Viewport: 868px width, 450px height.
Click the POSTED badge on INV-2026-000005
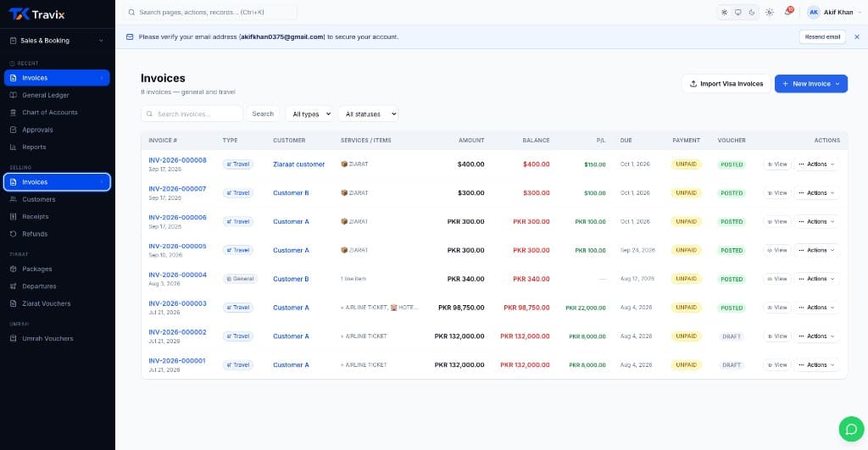tap(732, 250)
